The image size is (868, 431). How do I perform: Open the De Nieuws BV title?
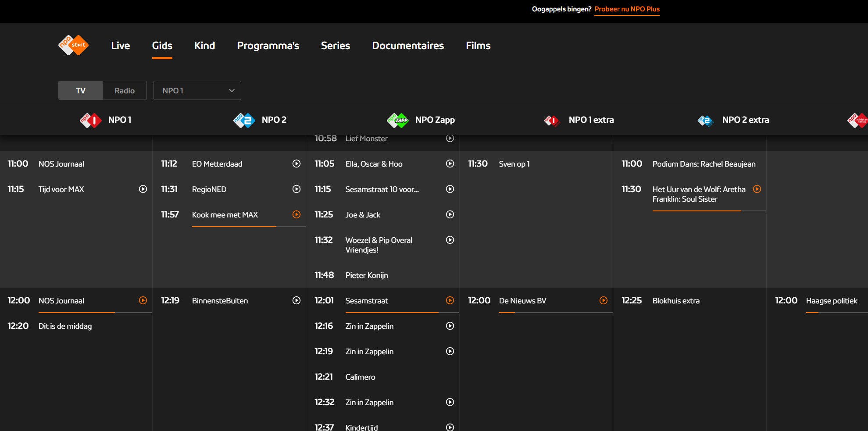(x=523, y=301)
